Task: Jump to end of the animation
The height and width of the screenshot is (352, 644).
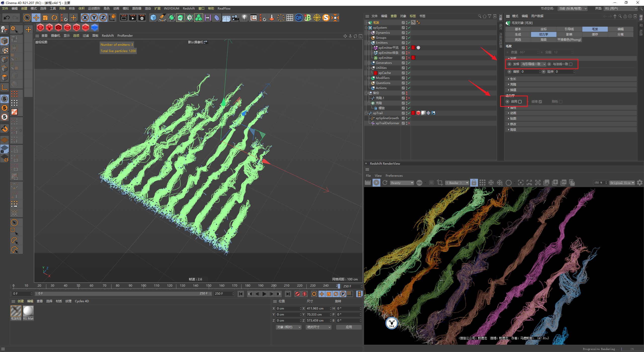Action: [x=288, y=294]
